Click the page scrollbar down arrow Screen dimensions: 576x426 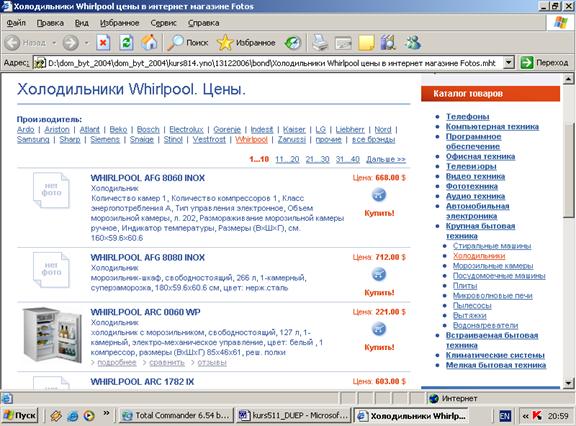tap(568, 383)
